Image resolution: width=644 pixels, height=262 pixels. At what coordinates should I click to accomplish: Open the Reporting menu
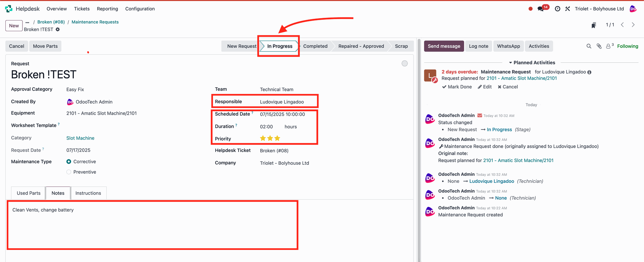[x=107, y=9]
